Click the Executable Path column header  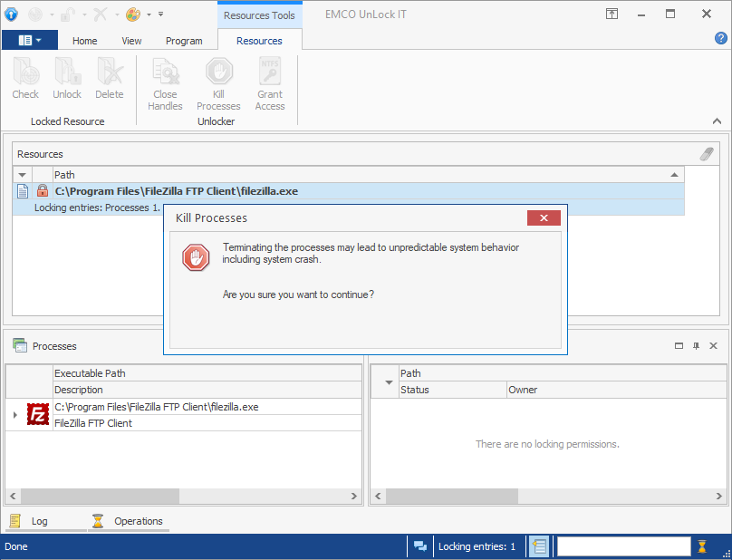(207, 373)
